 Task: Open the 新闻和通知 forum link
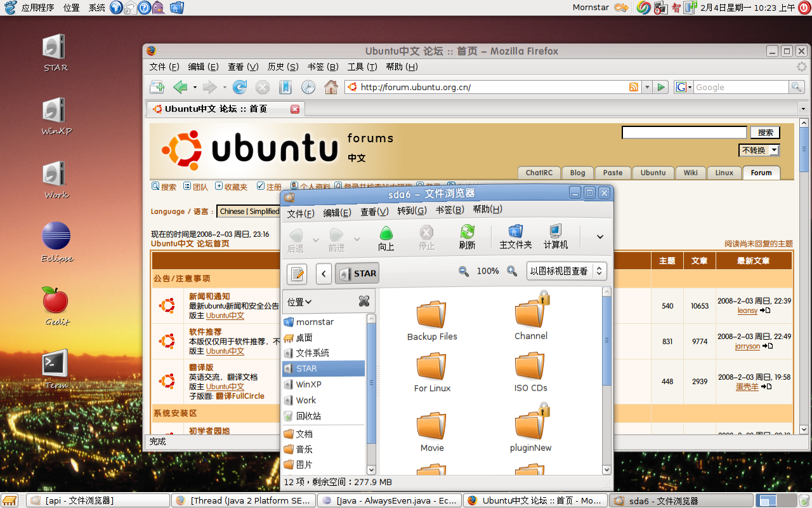coord(209,297)
